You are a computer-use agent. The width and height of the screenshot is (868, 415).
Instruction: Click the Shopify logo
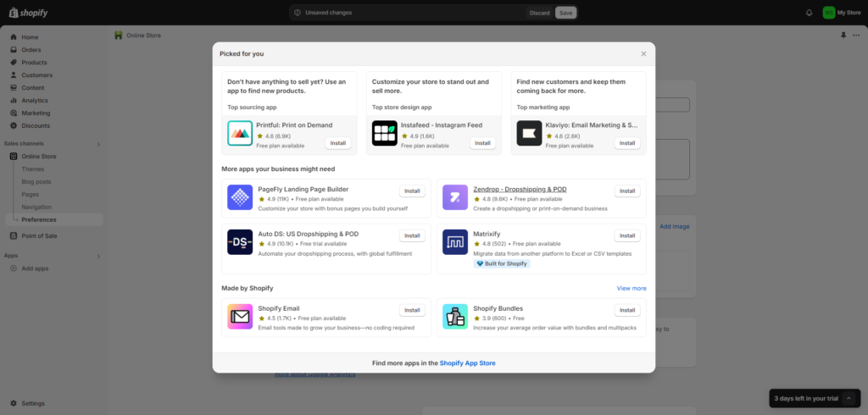[28, 13]
